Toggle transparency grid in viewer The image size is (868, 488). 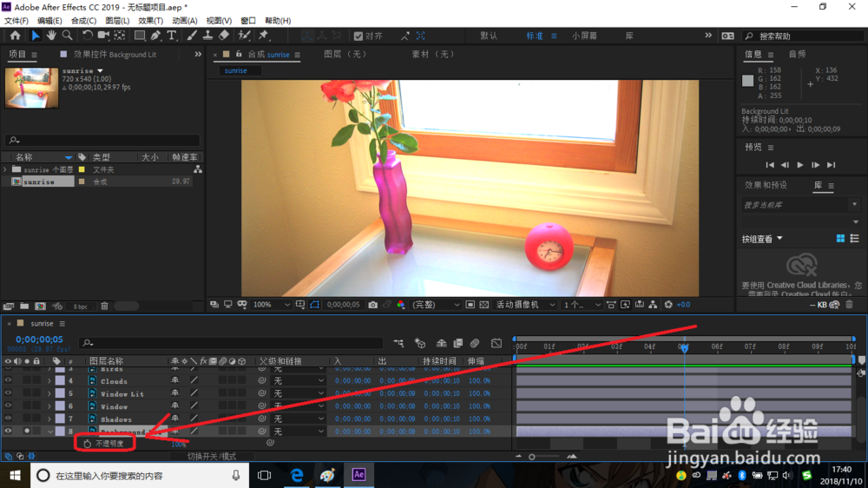[483, 305]
